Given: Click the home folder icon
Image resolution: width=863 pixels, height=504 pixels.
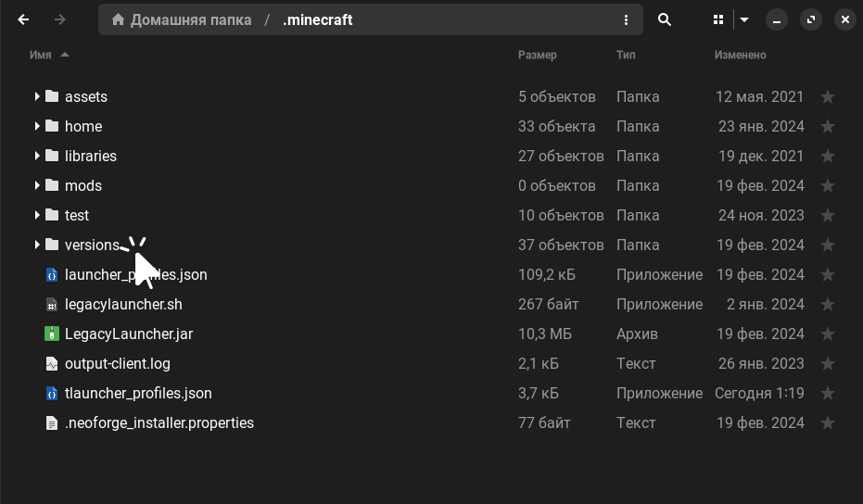Looking at the screenshot, I should [52, 126].
